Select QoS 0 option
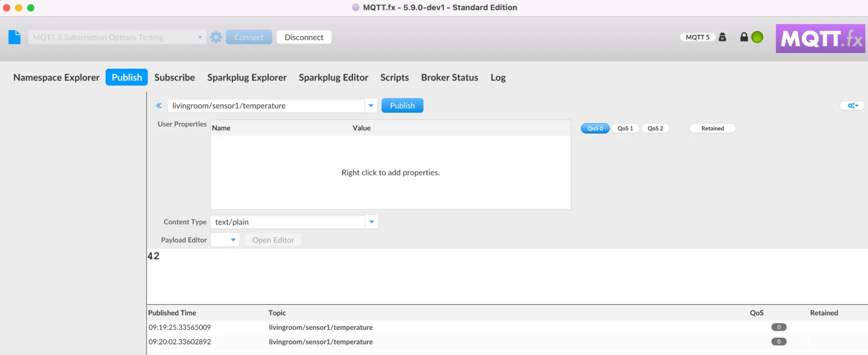The width and height of the screenshot is (868, 355). (595, 128)
